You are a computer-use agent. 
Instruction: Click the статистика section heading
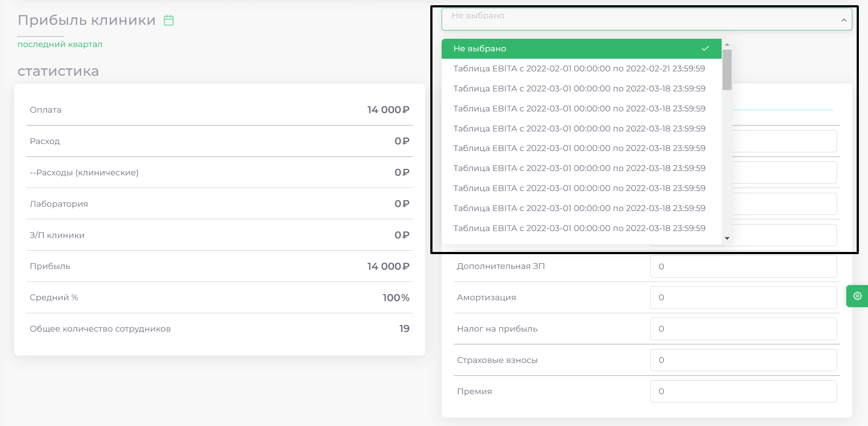tap(58, 71)
